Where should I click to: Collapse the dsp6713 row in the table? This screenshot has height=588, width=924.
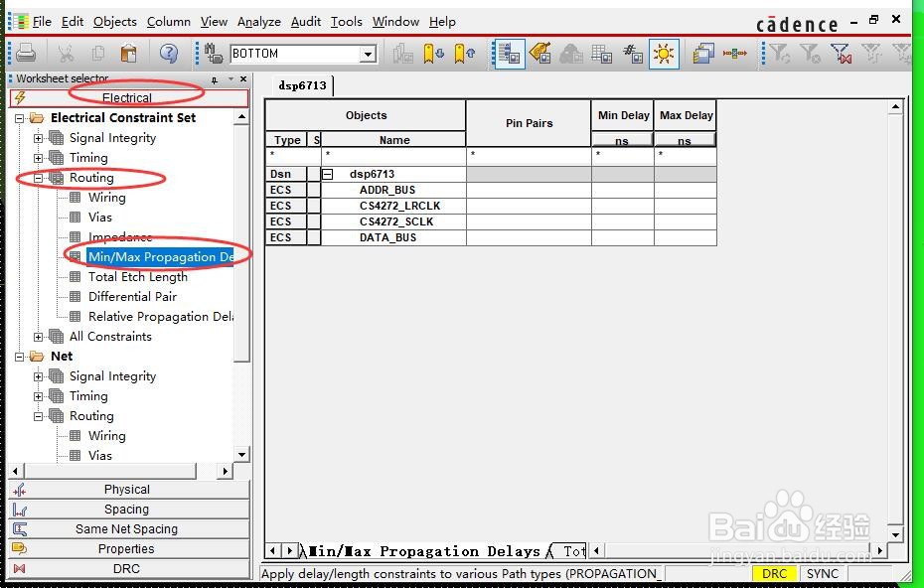pos(327,175)
